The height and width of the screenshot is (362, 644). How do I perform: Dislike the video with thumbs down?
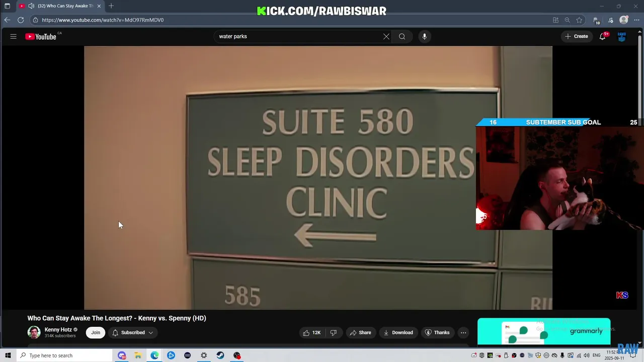point(333,332)
